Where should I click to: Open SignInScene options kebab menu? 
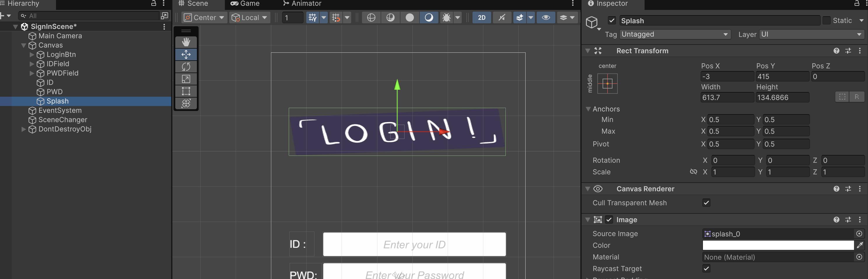pyautogui.click(x=164, y=27)
